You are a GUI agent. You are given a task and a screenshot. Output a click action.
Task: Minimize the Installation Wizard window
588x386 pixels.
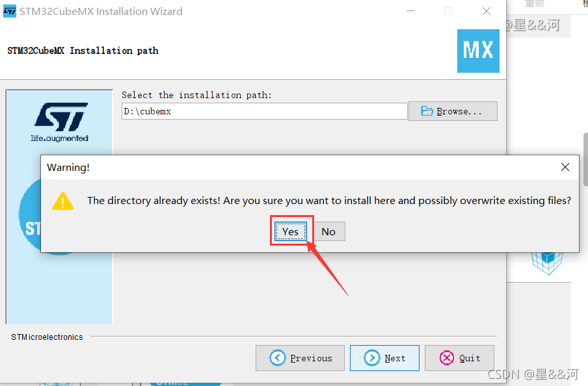click(410, 11)
